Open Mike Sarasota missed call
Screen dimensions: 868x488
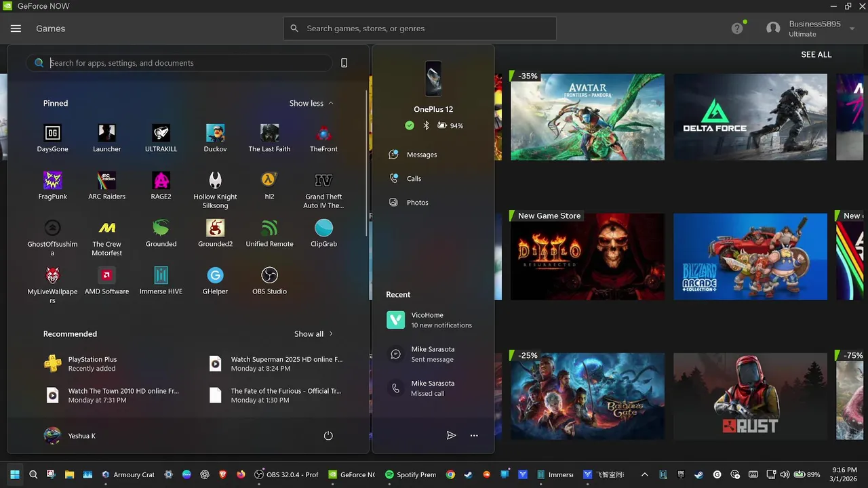pos(433,388)
